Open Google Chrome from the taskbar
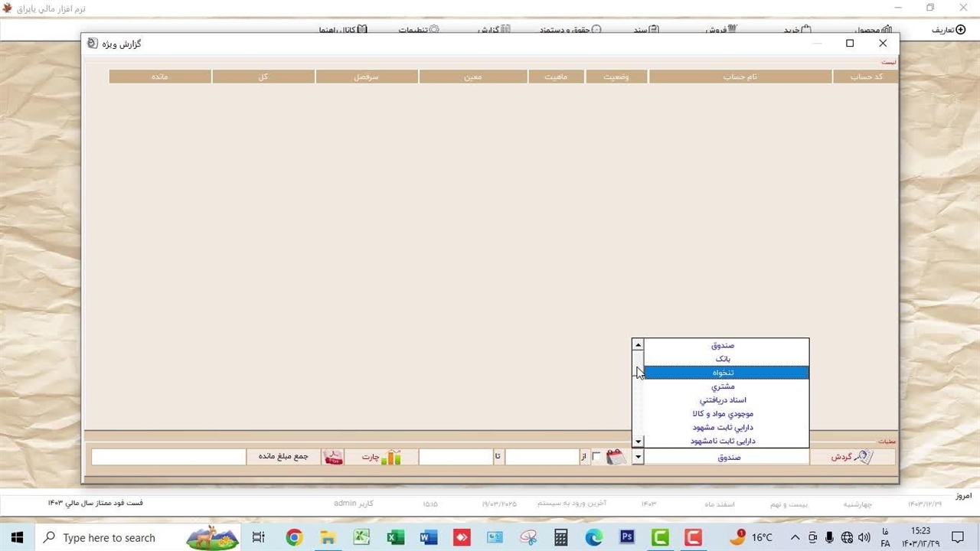This screenshot has height=551, width=980. (294, 537)
